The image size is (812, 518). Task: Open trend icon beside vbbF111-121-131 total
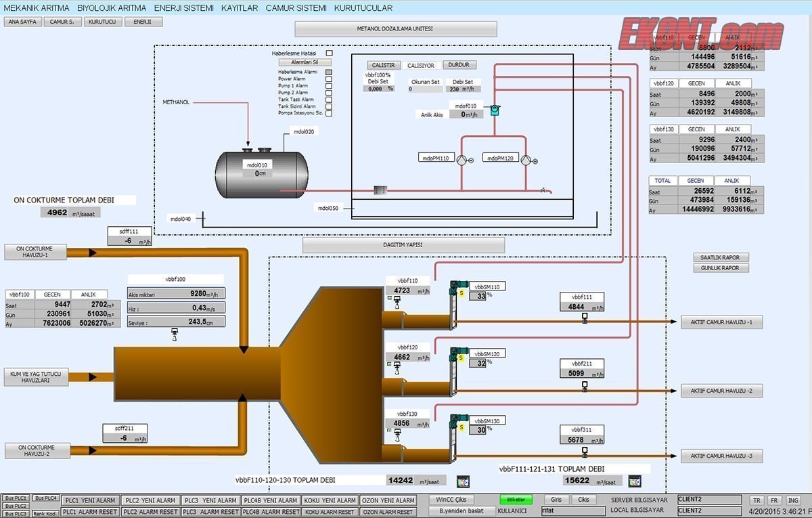pos(634,481)
